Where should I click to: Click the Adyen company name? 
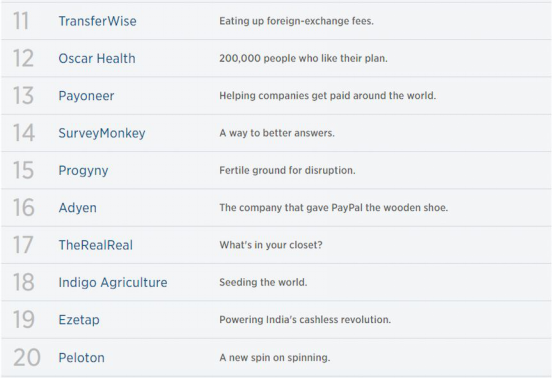[77, 208]
